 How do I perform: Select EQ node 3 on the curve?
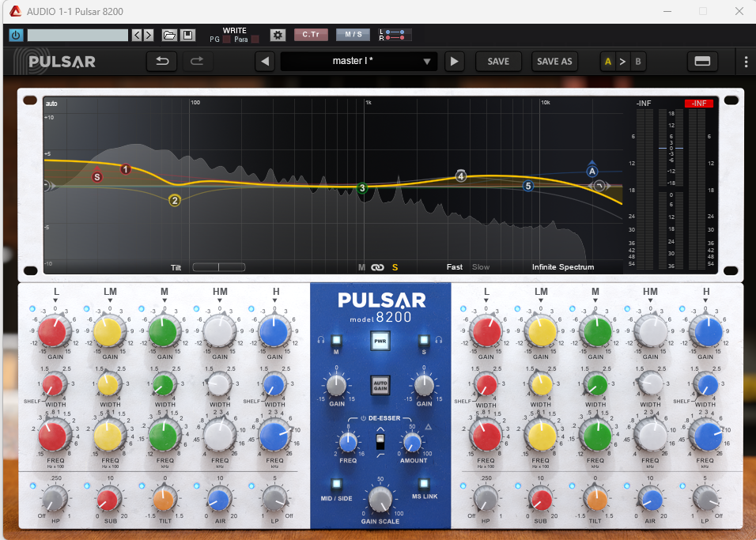362,188
